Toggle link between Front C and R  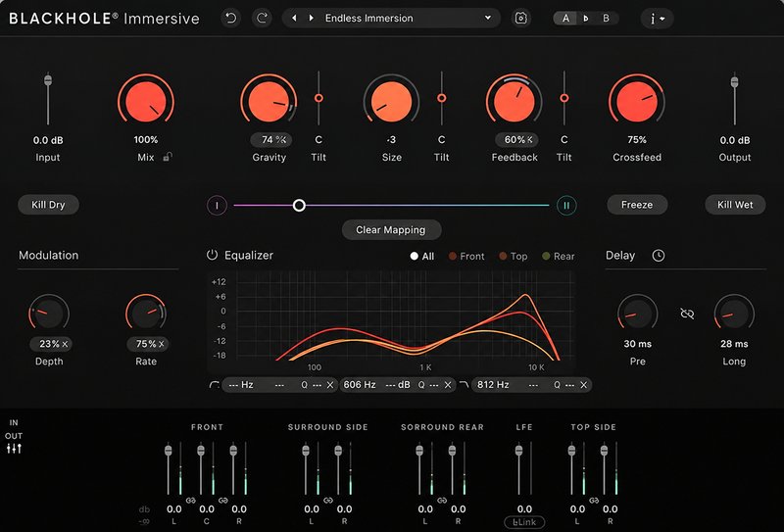click(223, 501)
